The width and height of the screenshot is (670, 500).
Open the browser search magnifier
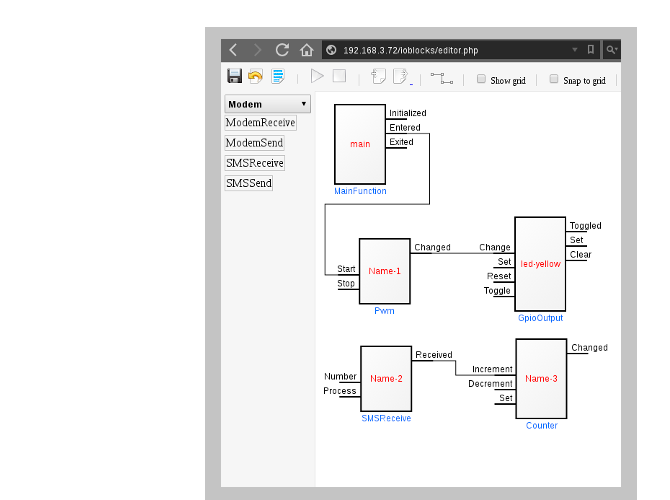click(x=611, y=50)
